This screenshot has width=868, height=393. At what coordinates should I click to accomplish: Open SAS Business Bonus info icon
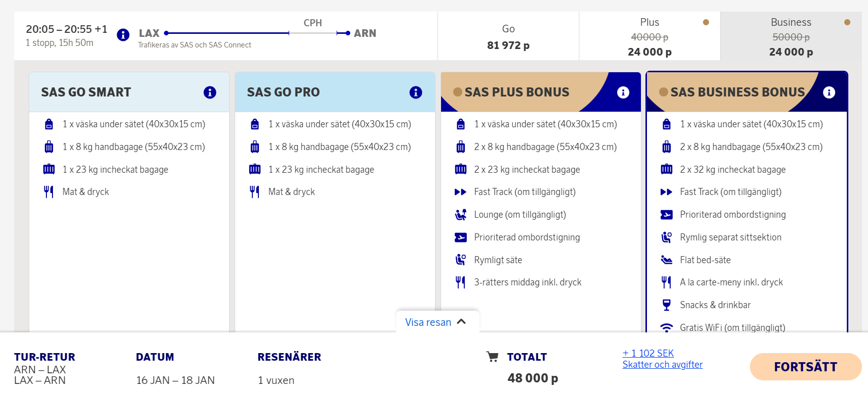click(829, 92)
